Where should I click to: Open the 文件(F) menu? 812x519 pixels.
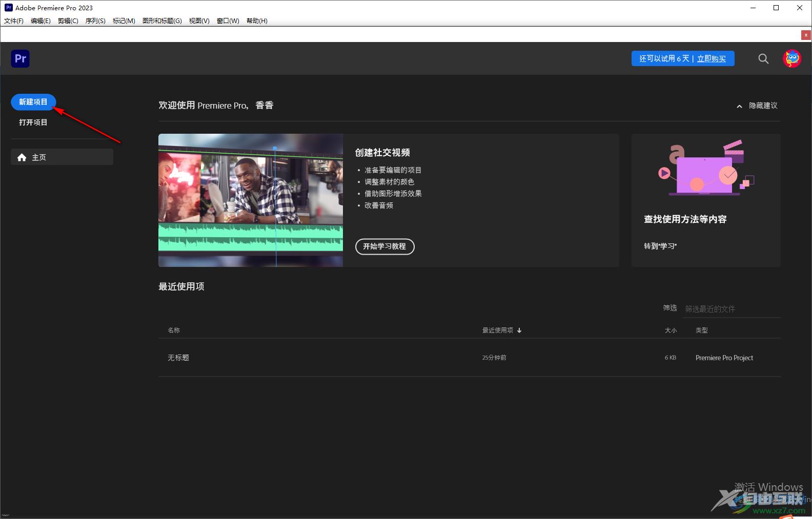pyautogui.click(x=14, y=21)
